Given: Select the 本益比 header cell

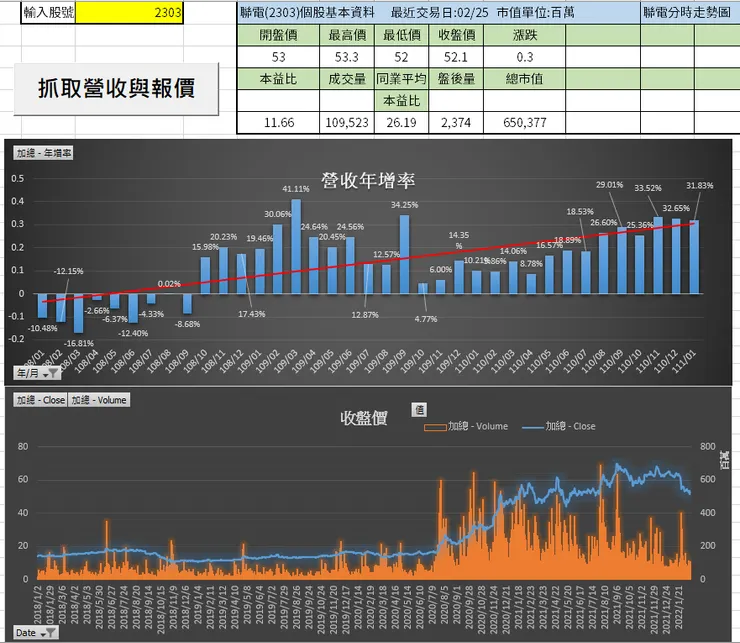Looking at the screenshot, I should tap(278, 79).
